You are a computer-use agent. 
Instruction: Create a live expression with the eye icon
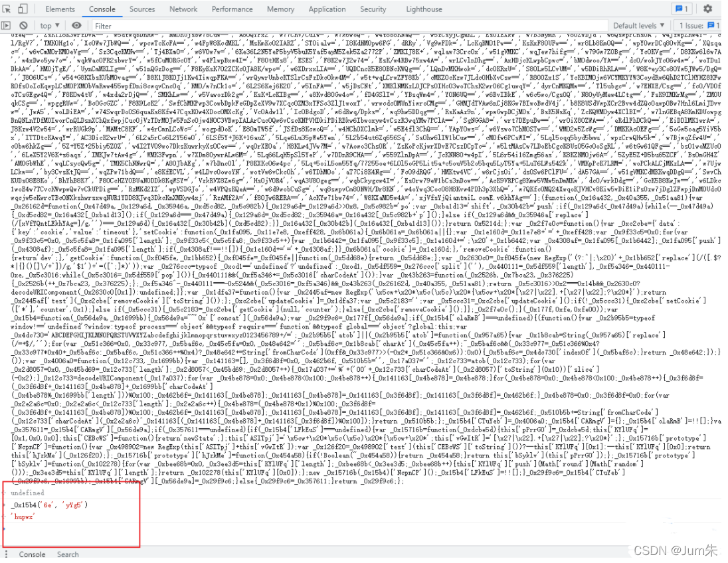[76, 25]
